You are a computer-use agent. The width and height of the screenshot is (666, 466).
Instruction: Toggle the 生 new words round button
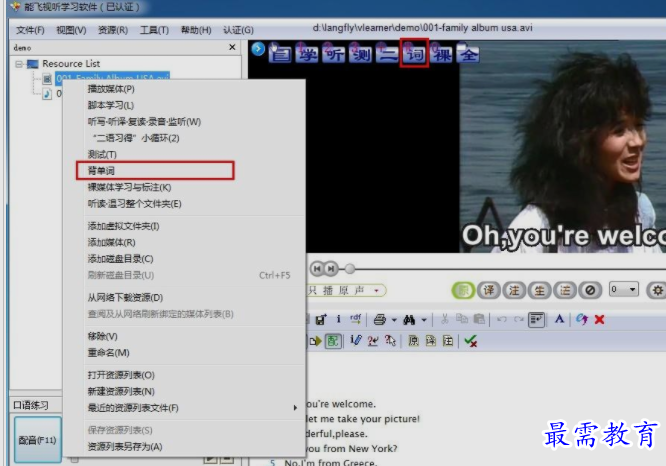point(539,291)
